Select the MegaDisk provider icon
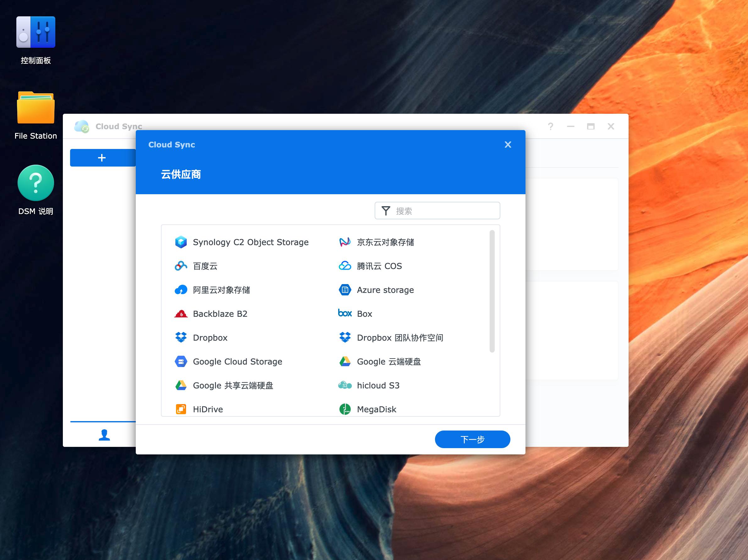748x560 pixels. pos(344,409)
